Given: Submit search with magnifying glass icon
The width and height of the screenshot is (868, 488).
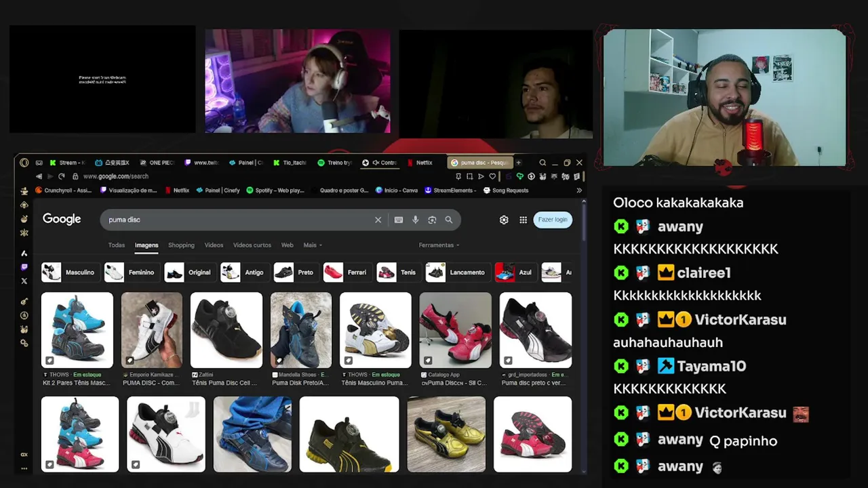Looking at the screenshot, I should click(x=449, y=220).
